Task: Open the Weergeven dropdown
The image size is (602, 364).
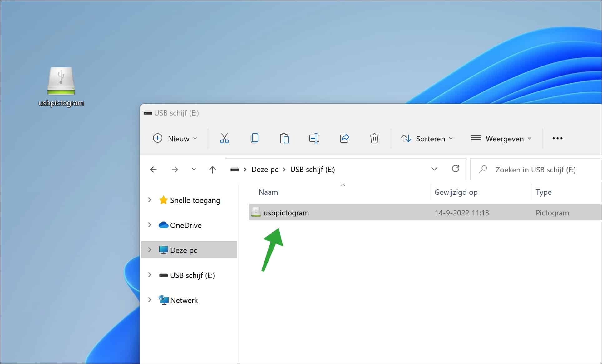Action: coord(501,138)
